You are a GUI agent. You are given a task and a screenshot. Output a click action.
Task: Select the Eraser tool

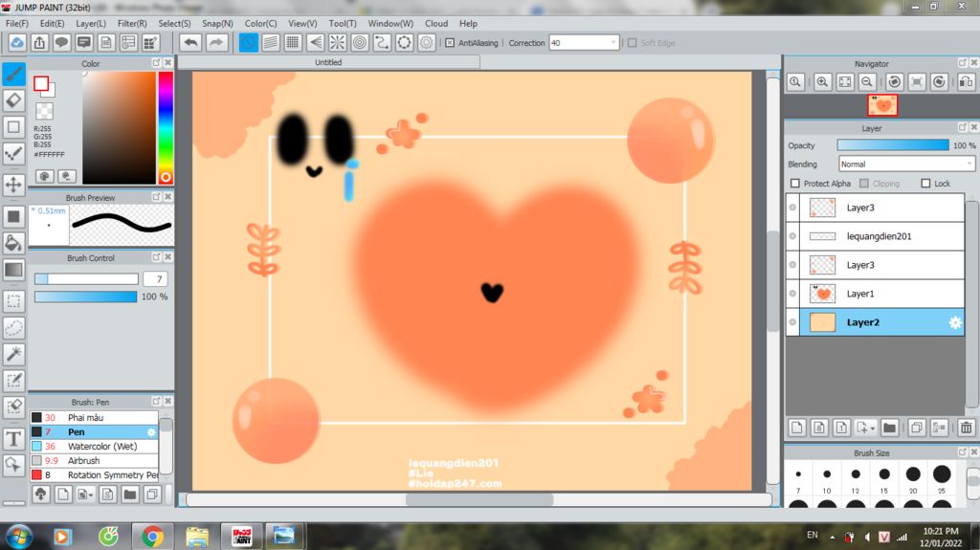13,100
